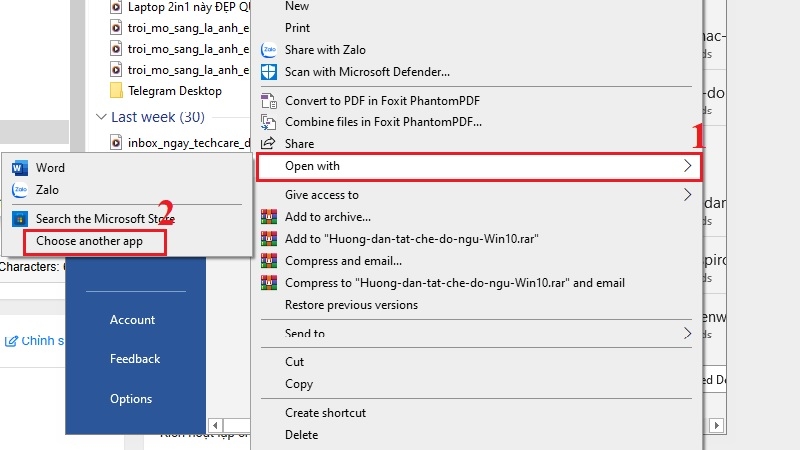800x450 pixels.
Task: Choose Search the Microsoft Store
Action: click(x=105, y=219)
